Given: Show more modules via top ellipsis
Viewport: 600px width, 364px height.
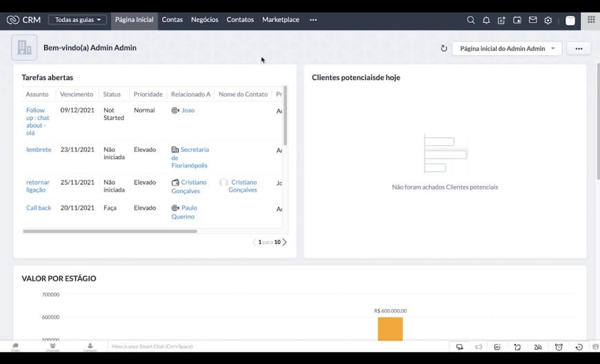Looking at the screenshot, I should 313,20.
